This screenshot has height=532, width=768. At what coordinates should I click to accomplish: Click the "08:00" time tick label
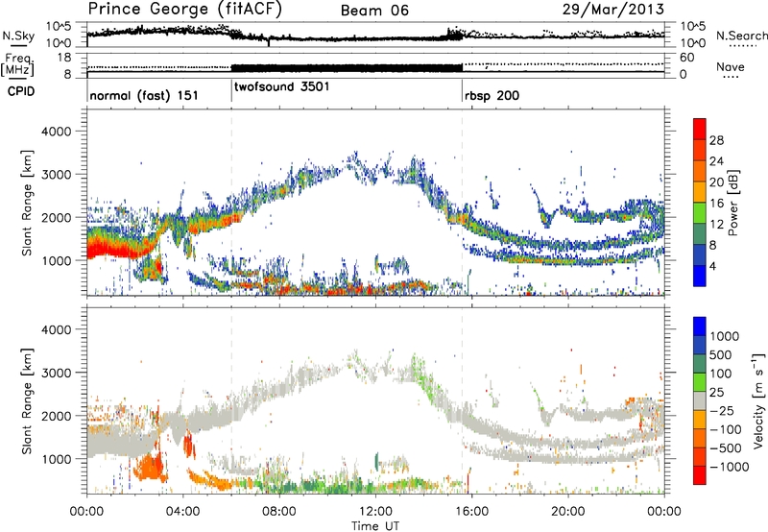pos(279,512)
